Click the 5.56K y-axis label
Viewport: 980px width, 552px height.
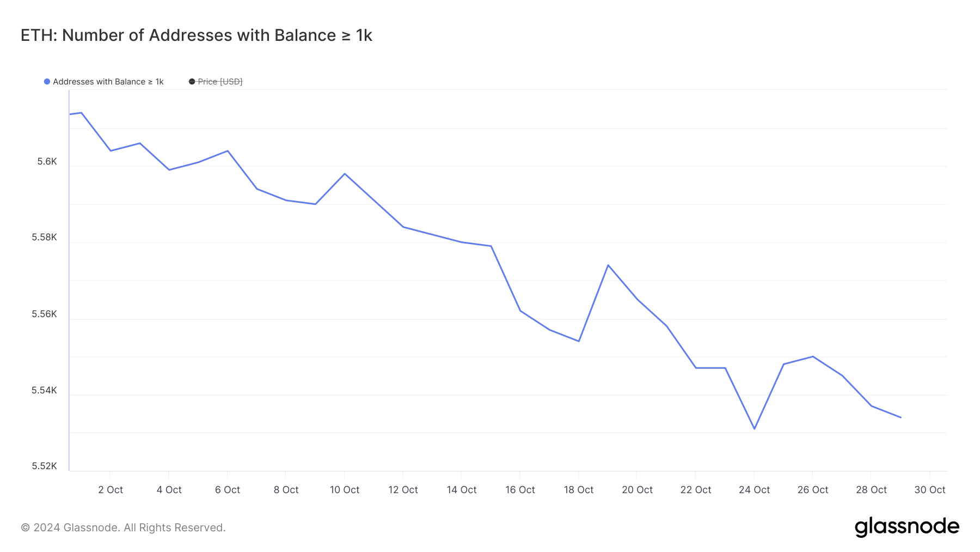coord(44,314)
